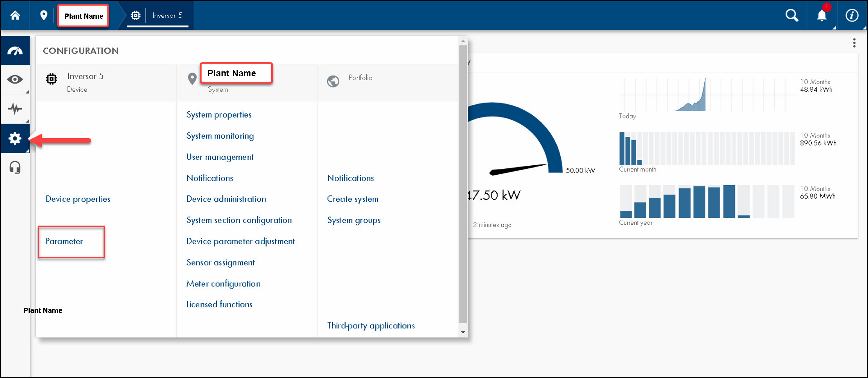Open System properties menu entry
Viewport: 868px width, 378px height.
click(x=219, y=115)
